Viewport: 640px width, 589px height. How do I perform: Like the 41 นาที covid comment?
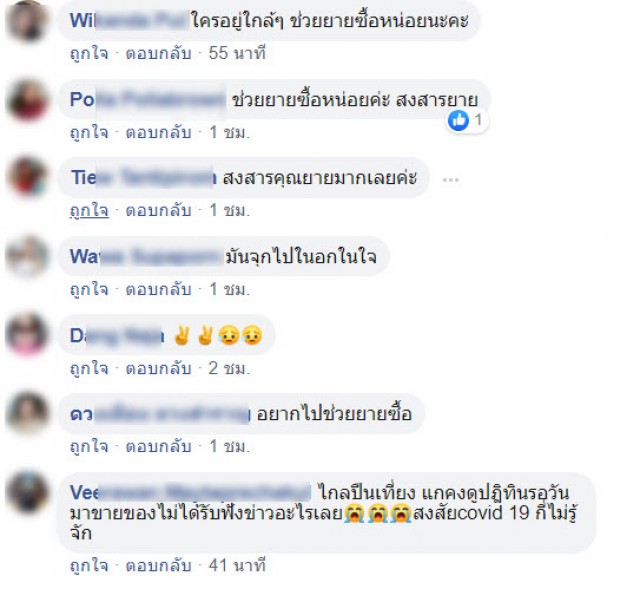pos(89,565)
